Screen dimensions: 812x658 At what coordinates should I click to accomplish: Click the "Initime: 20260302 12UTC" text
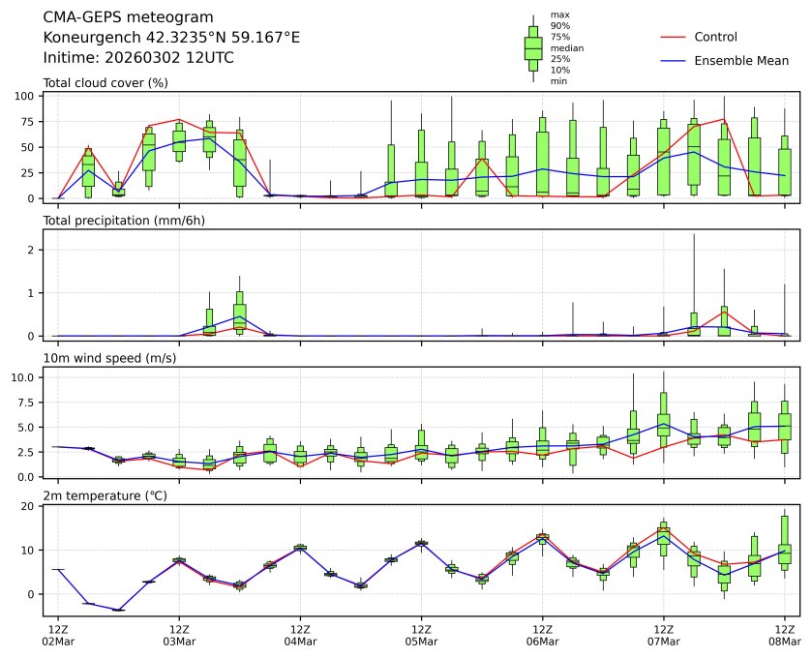(x=138, y=58)
